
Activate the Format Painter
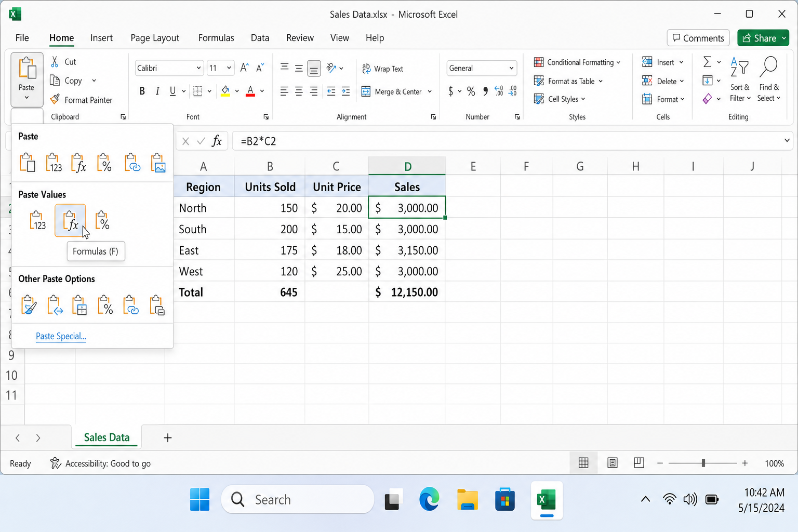pos(81,100)
